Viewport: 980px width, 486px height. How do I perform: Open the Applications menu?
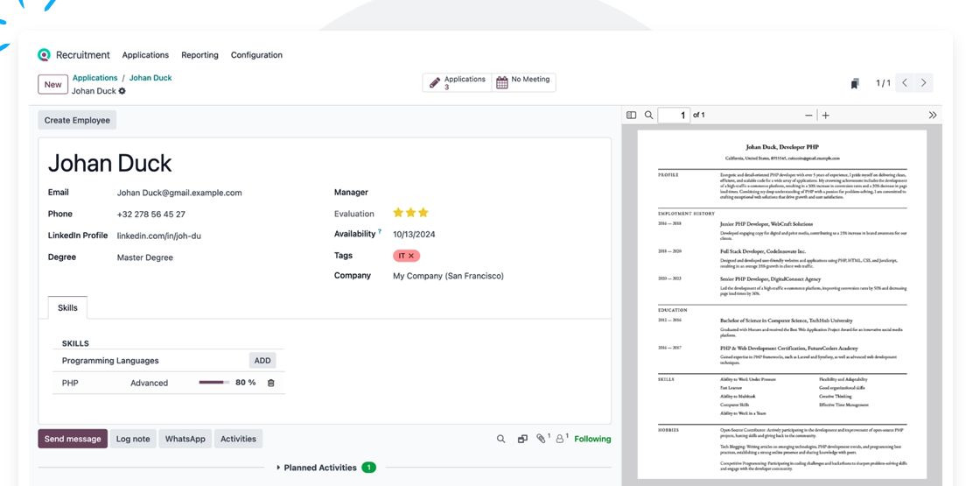[145, 55]
